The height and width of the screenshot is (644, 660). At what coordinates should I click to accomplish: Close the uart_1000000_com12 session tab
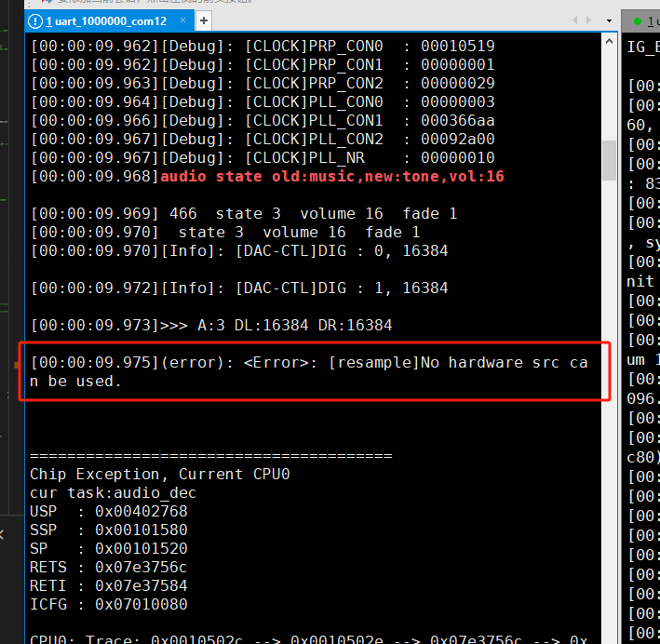point(182,20)
